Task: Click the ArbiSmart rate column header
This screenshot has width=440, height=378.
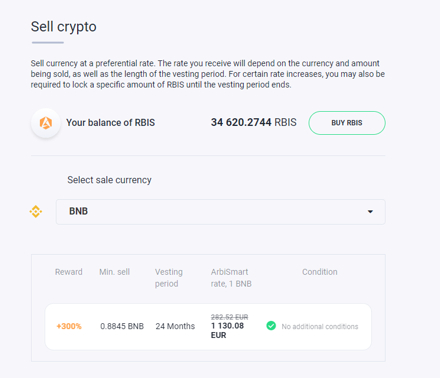Action: click(x=231, y=278)
